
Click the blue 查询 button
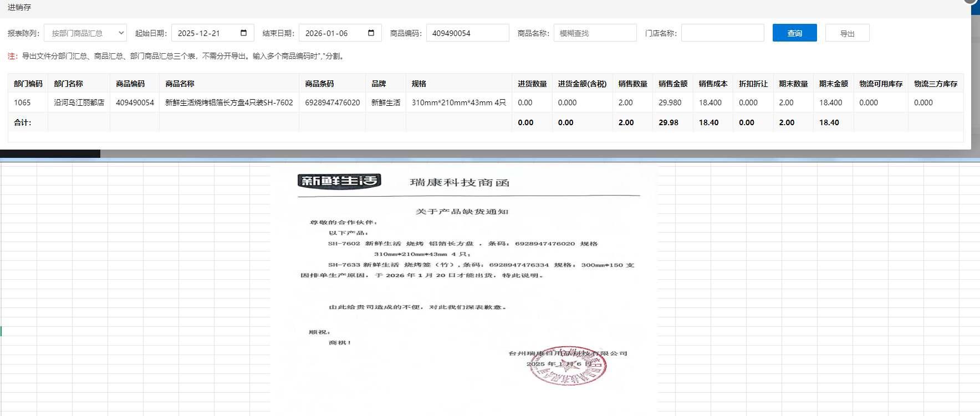(x=794, y=33)
